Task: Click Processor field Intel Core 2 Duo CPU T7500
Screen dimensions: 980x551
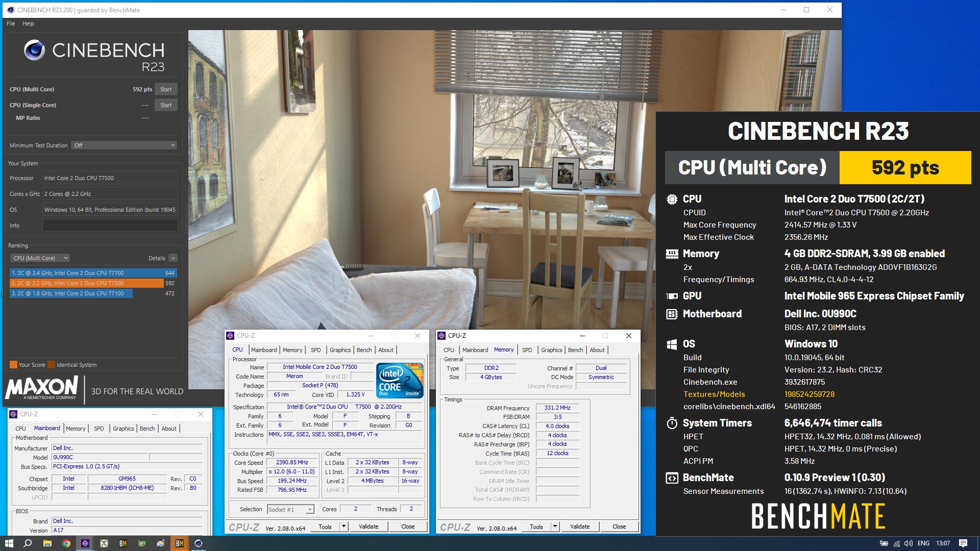Action: pos(110,178)
